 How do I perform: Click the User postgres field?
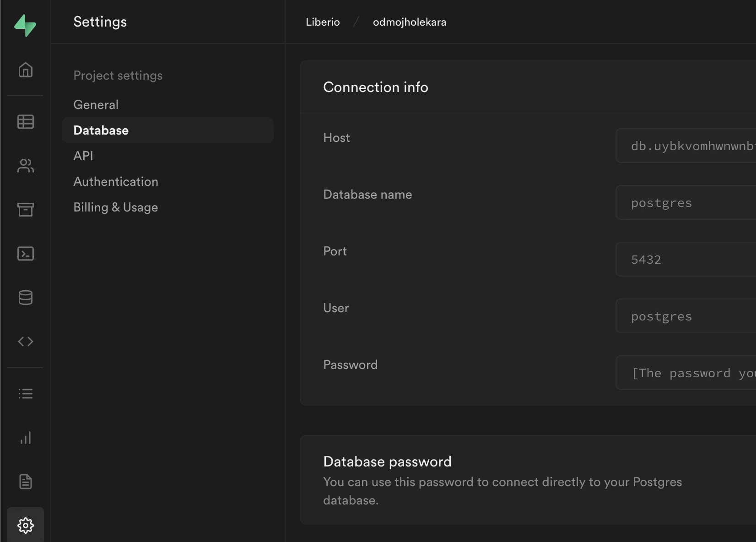(x=686, y=316)
